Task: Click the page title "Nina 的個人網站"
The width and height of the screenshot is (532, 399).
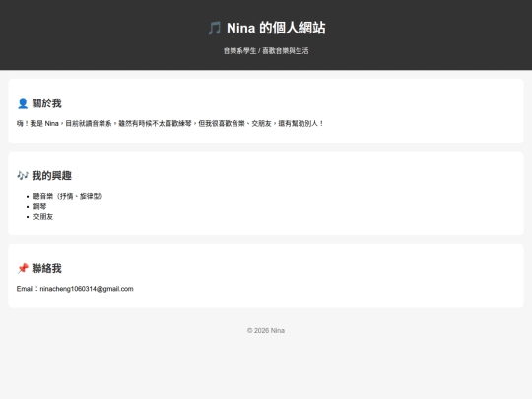Action: pyautogui.click(x=276, y=28)
